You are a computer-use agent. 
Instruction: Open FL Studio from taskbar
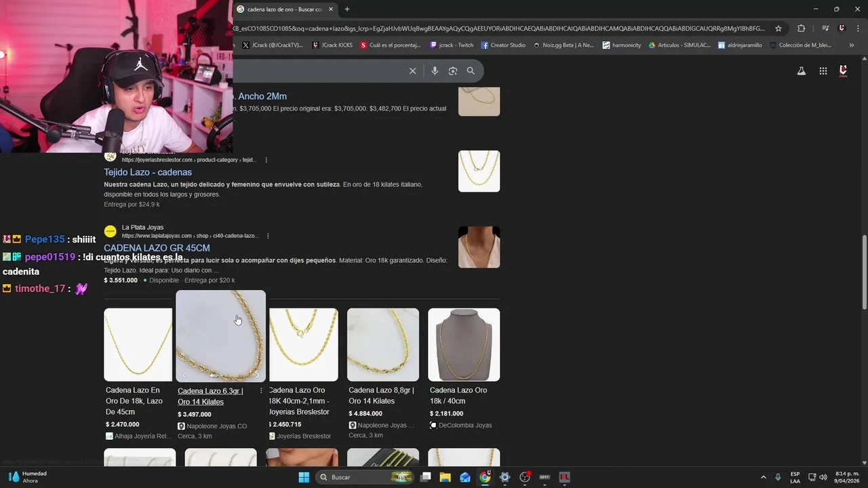[x=564, y=477]
